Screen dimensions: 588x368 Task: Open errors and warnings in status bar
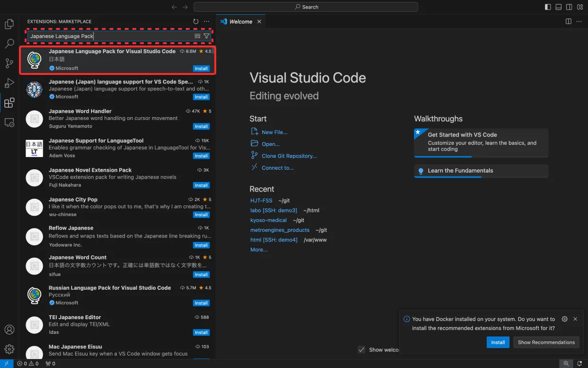[28, 364]
